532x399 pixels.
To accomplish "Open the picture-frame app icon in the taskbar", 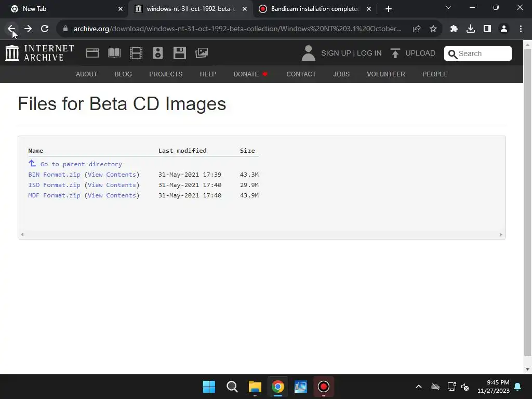I will tap(301, 387).
